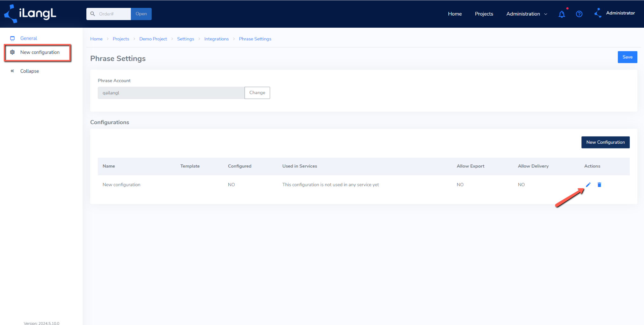Click 'This configuration is not used' text

[331, 184]
